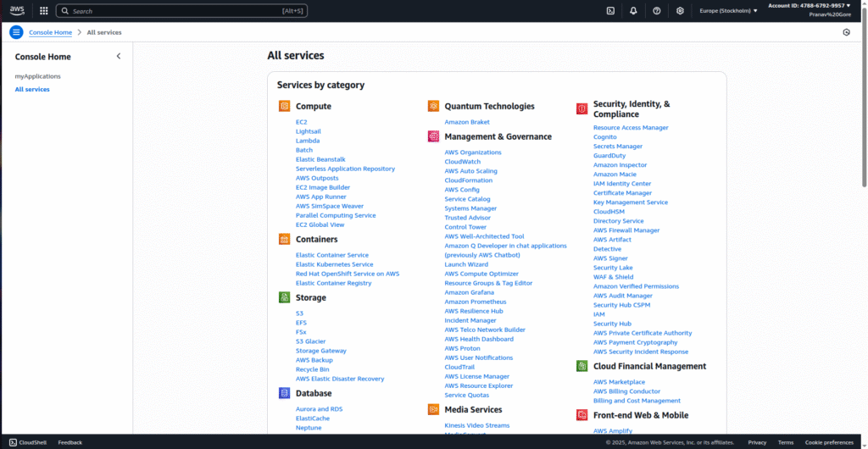The width and height of the screenshot is (868, 449).
Task: Open the settings gear in top bar
Action: [680, 10]
